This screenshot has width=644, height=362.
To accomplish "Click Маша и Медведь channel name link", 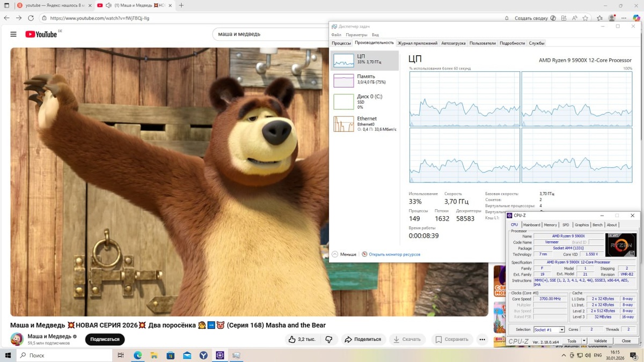I will point(49,336).
